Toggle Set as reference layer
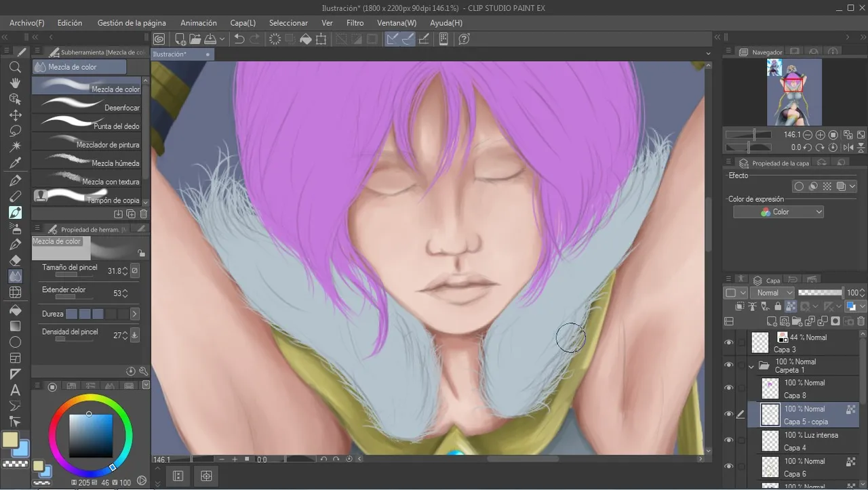Image resolution: width=868 pixels, height=490 pixels. click(x=753, y=306)
